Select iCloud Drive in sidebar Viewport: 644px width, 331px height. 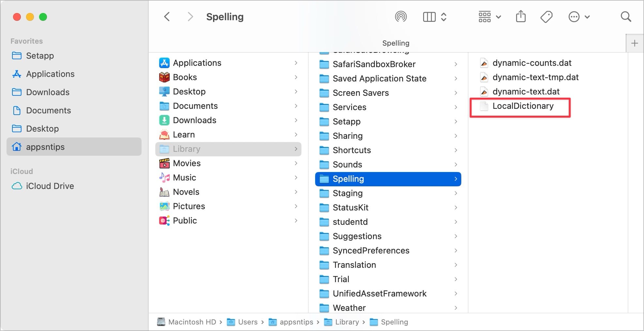50,186
